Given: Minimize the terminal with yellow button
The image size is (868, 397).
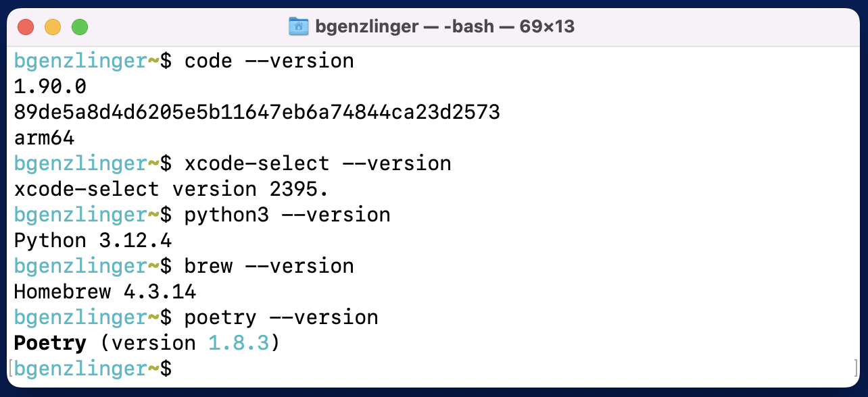Looking at the screenshot, I should pos(52,28).
